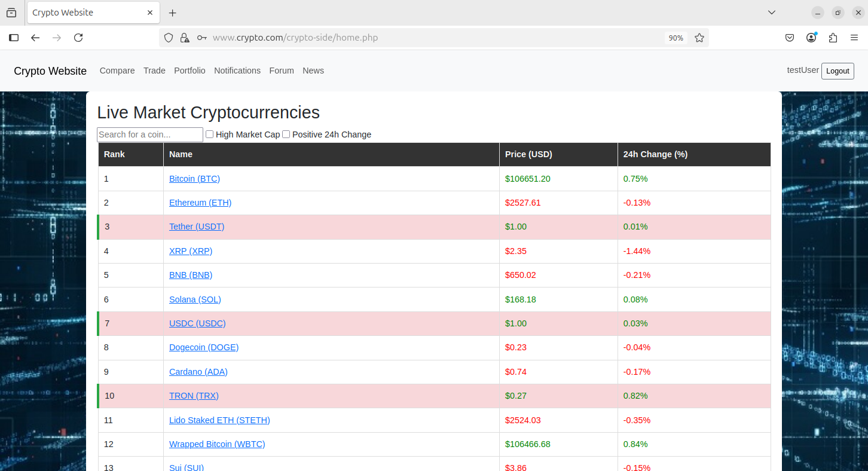The height and width of the screenshot is (471, 868).
Task: Toggle the browser sidebar
Action: pos(14,38)
